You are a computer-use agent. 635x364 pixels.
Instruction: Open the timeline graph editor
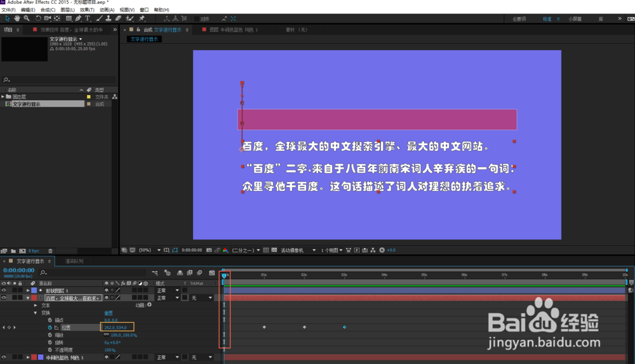pos(212,273)
